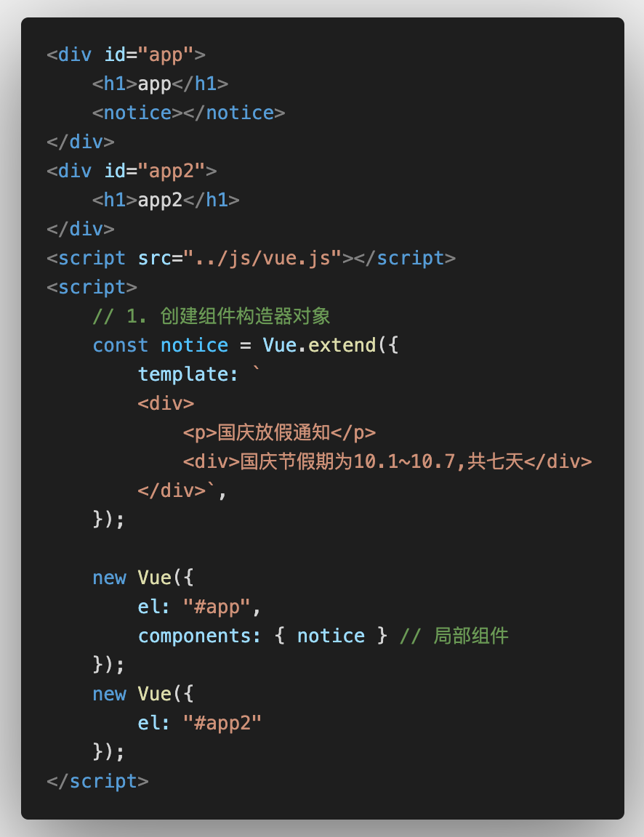Viewport: 644px width, 837px height.
Task: Click the green comment about creating component constructor
Action: (212, 317)
